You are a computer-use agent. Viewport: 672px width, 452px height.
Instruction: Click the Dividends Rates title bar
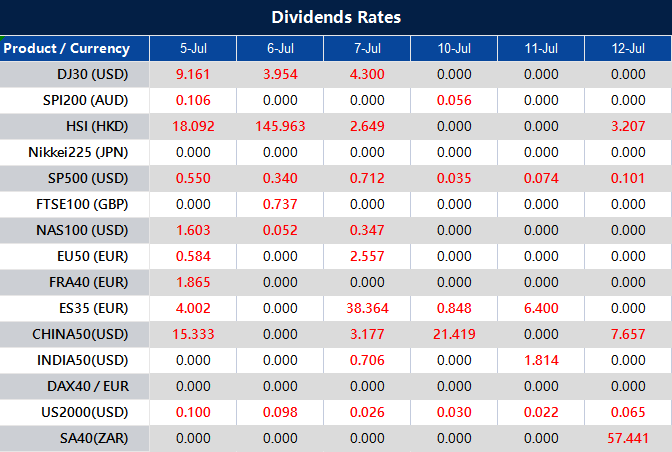pos(336,17)
